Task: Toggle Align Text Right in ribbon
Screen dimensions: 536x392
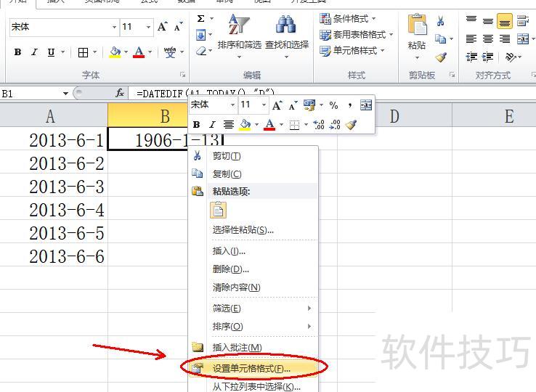Action: 505,38
